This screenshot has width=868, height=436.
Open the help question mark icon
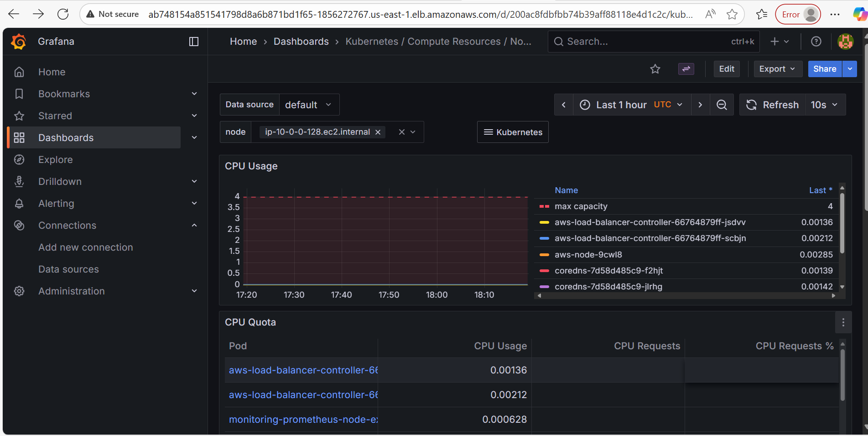[816, 42]
